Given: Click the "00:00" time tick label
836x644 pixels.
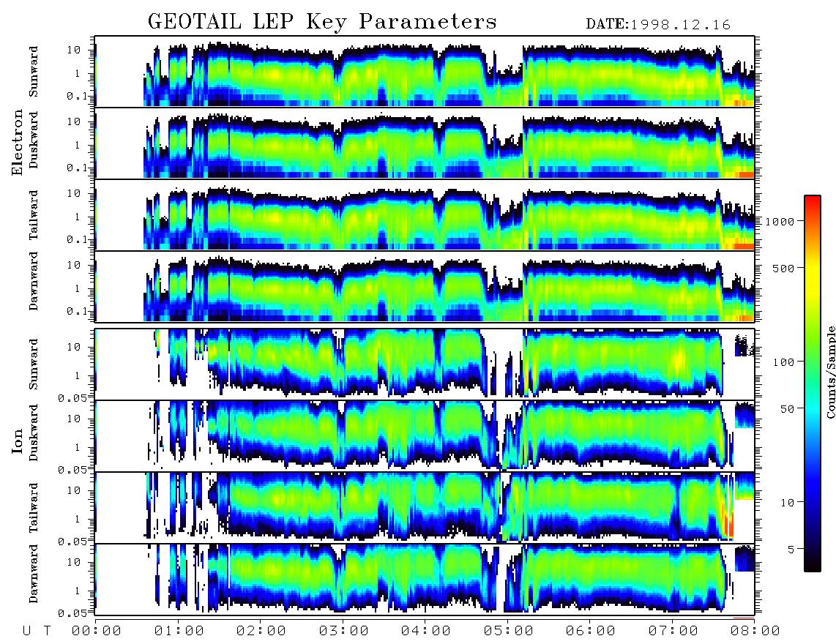Looking at the screenshot, I should coord(97,632).
